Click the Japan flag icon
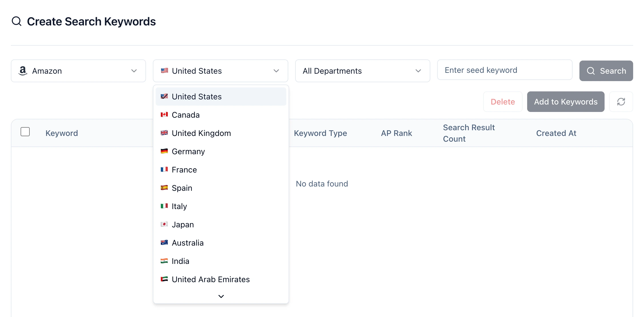Screen dimensions: 644x317 (x=164, y=224)
